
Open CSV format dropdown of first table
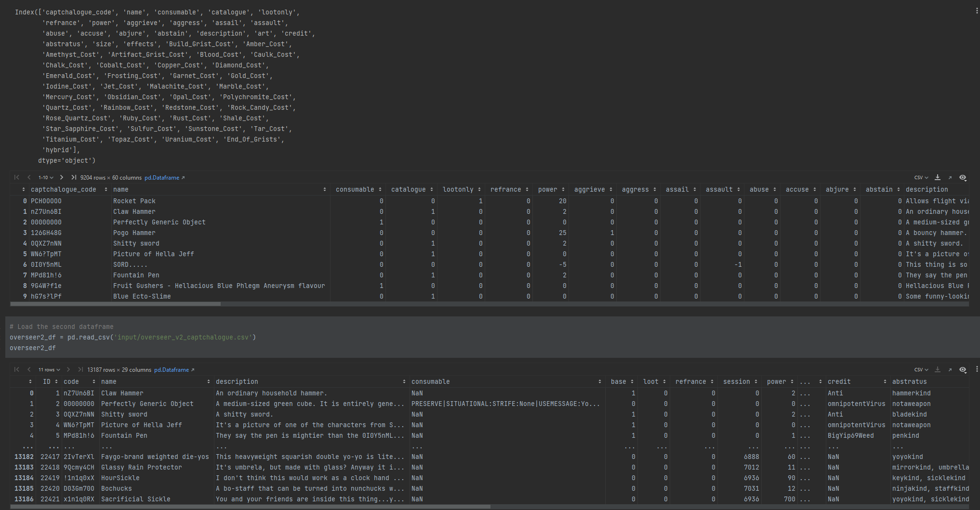pyautogui.click(x=921, y=178)
